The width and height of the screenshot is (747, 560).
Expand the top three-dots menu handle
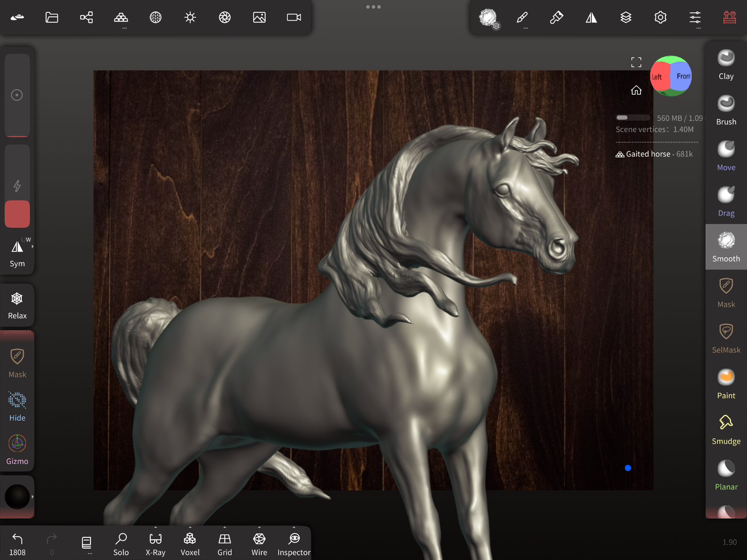click(x=373, y=7)
